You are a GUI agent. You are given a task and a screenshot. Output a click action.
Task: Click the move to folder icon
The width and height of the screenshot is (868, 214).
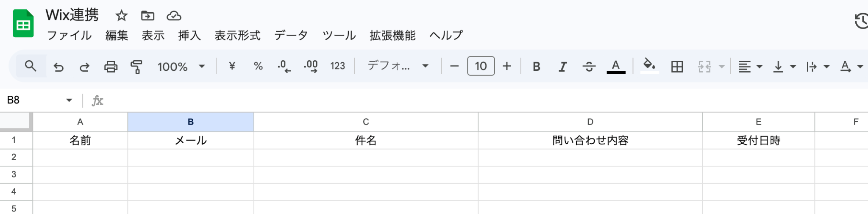tap(147, 16)
